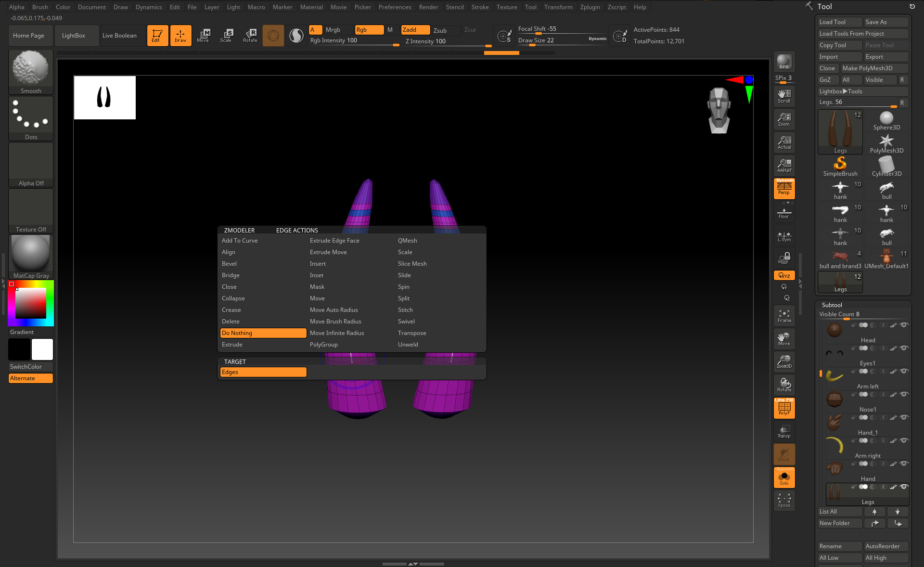
Task: Open the Texture Off selector
Action: pos(31,211)
